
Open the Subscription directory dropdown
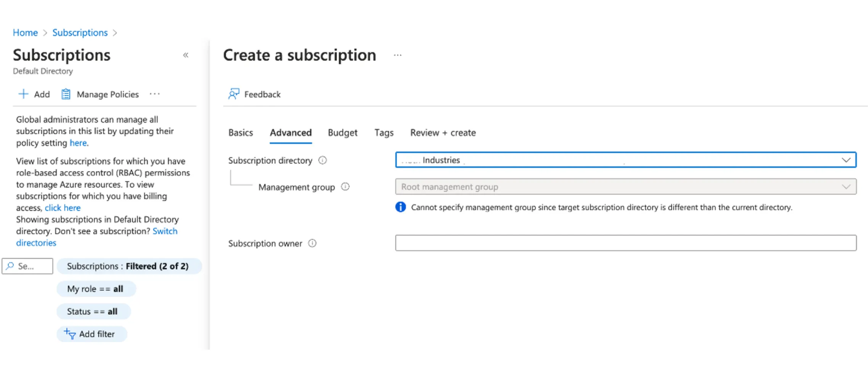626,160
